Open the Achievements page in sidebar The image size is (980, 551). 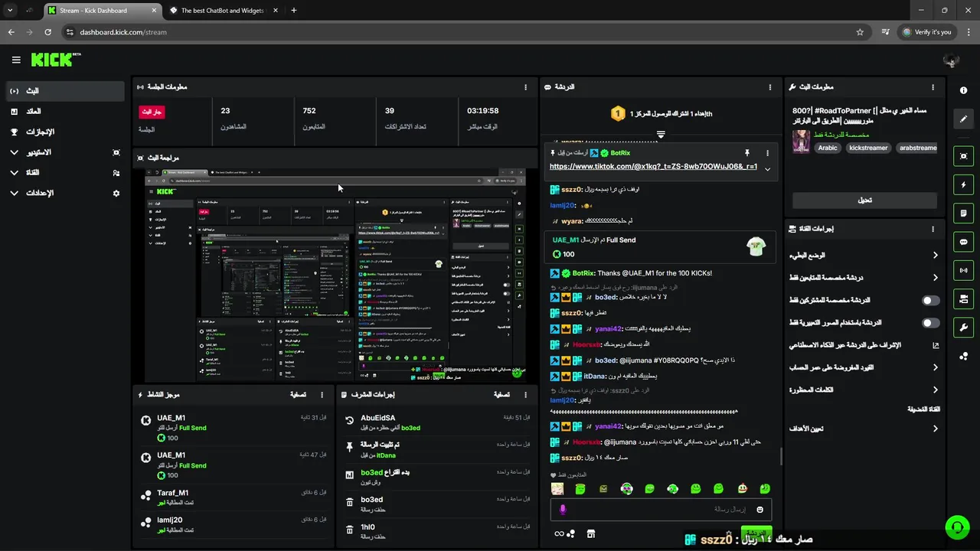tap(64, 132)
